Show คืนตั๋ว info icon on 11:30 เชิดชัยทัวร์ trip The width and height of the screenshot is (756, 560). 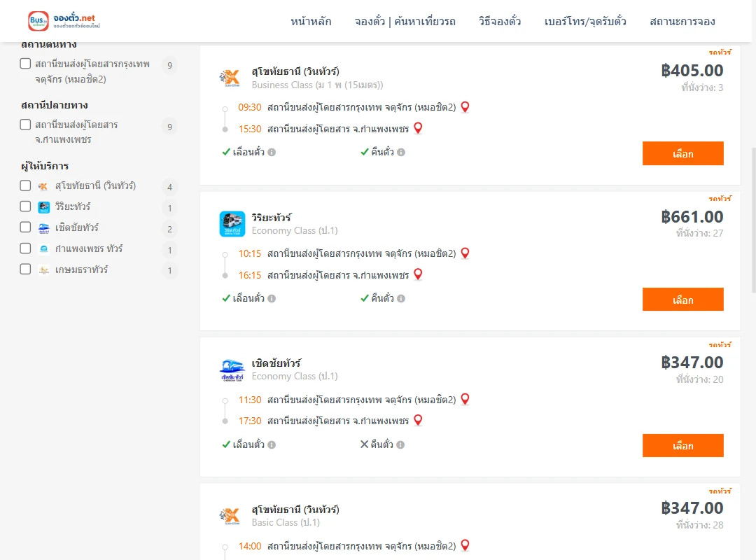point(400,444)
